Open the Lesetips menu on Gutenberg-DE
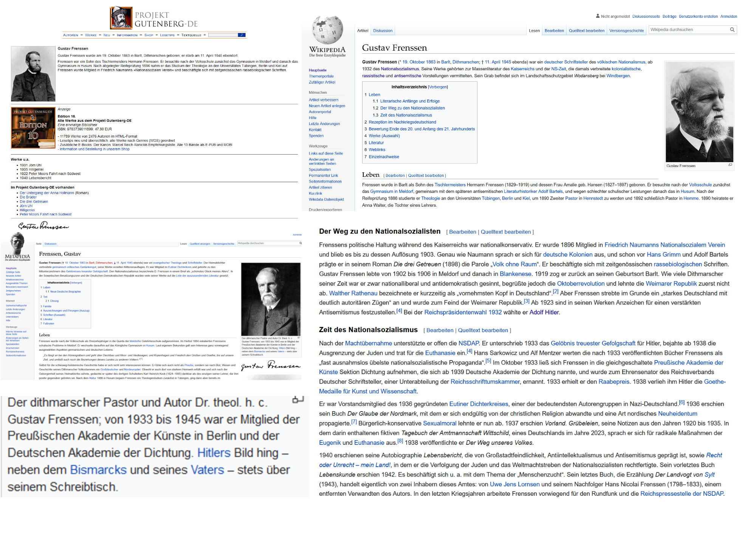Viewport: 756px width, 540px height. click(167, 35)
